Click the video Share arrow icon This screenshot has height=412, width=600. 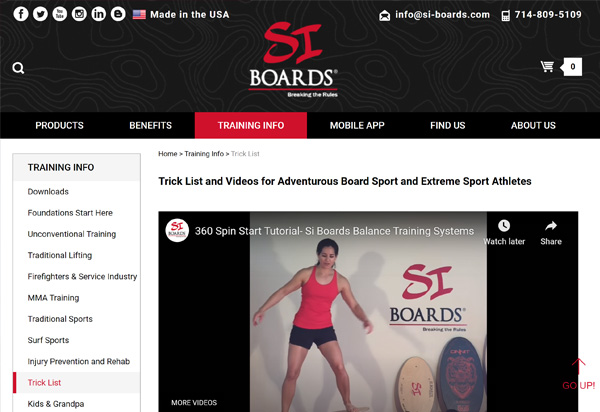click(551, 226)
